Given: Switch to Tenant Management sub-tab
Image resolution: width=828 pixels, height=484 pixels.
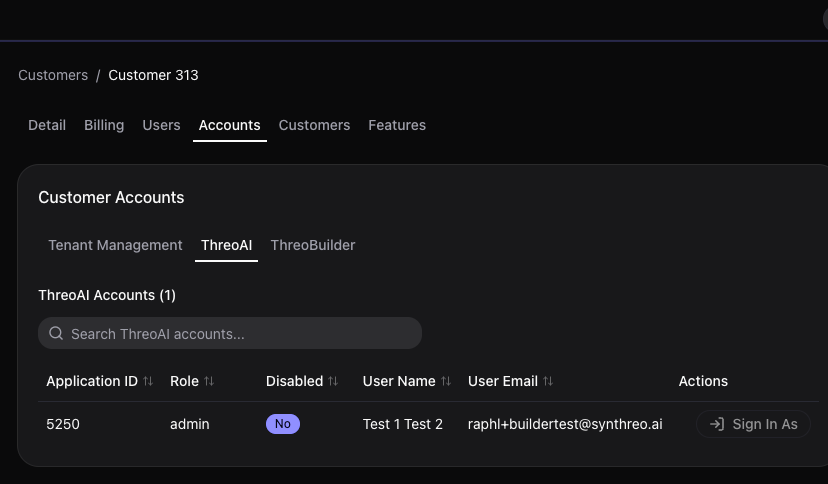Looking at the screenshot, I should pyautogui.click(x=115, y=245).
